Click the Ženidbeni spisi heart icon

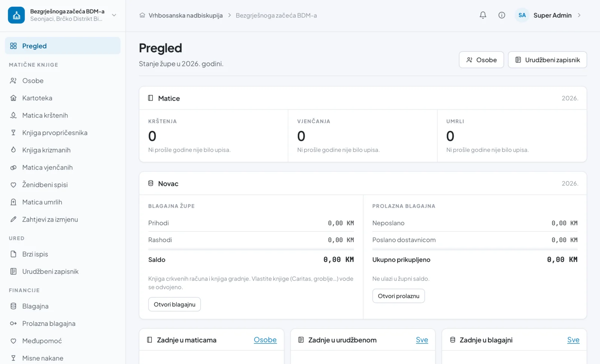pos(13,185)
